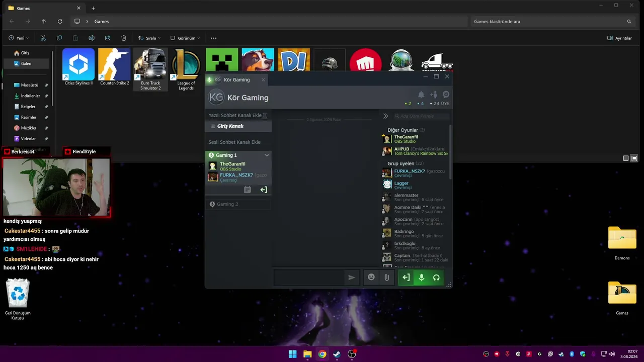Image resolution: width=644 pixels, height=362 pixels.
Task: Cut selected item with scissors icon
Action: [43, 38]
